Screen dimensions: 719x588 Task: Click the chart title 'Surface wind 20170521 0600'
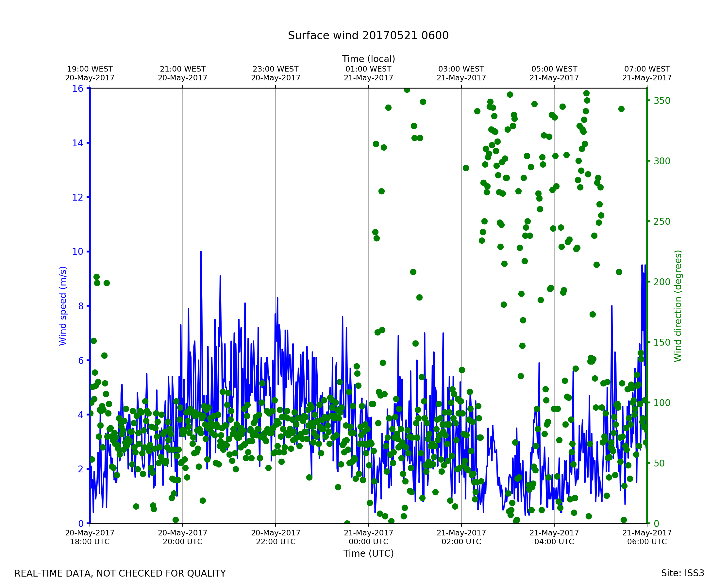tap(368, 36)
